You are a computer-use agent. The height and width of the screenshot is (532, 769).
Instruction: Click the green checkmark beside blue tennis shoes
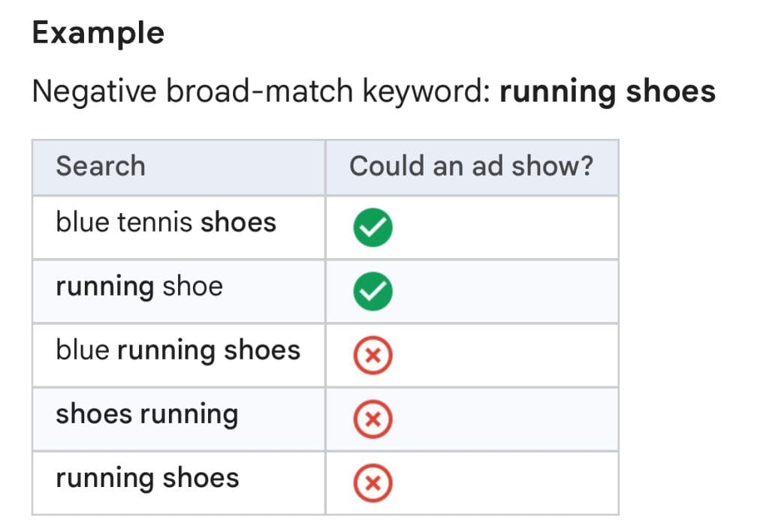(372, 228)
